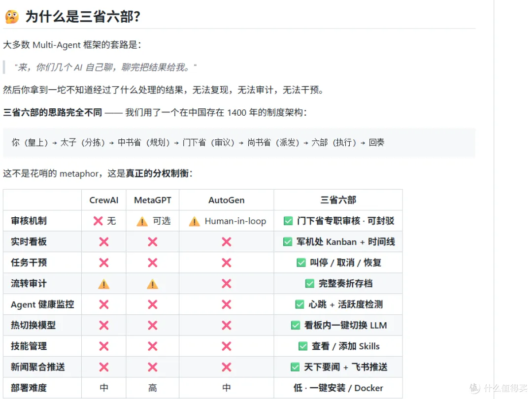The image size is (532, 399).
Task: Click the green check beside 天下要闻 + 飞书推送
Action: click(x=295, y=367)
